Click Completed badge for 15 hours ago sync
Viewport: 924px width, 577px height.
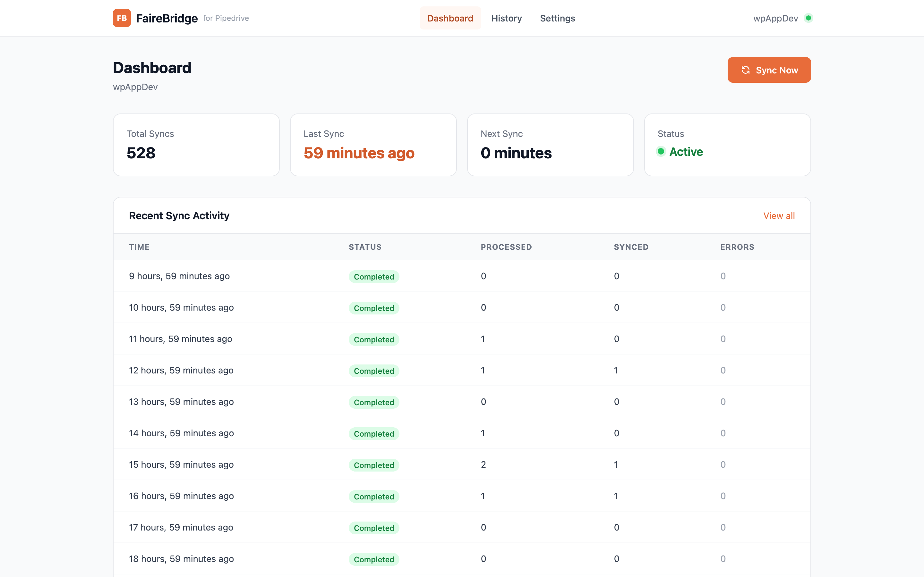coord(374,465)
